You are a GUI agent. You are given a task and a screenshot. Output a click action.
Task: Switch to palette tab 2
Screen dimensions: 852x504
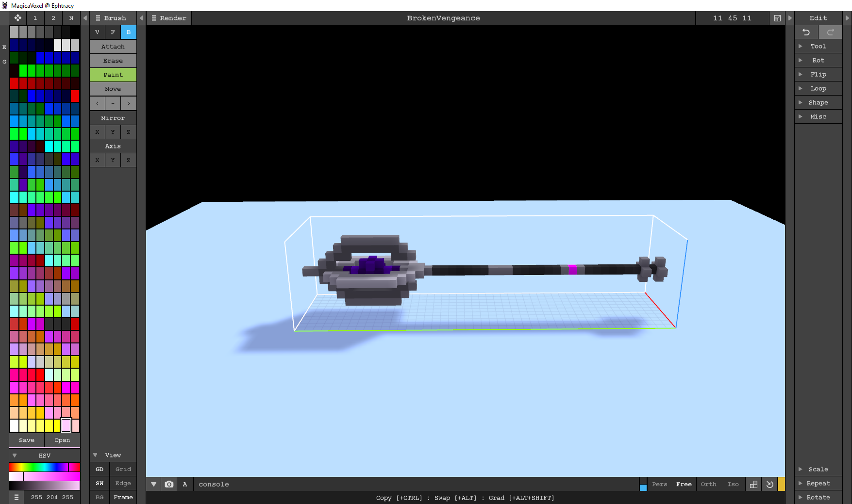pyautogui.click(x=53, y=18)
